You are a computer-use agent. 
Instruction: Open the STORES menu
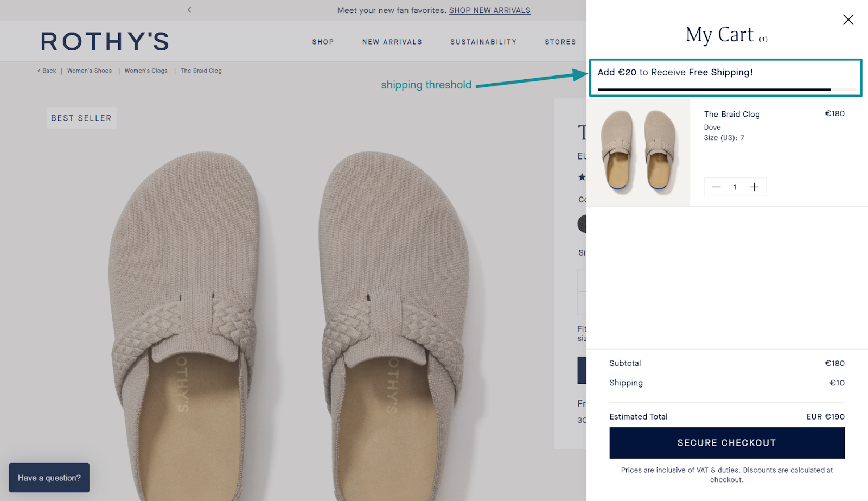tap(560, 42)
